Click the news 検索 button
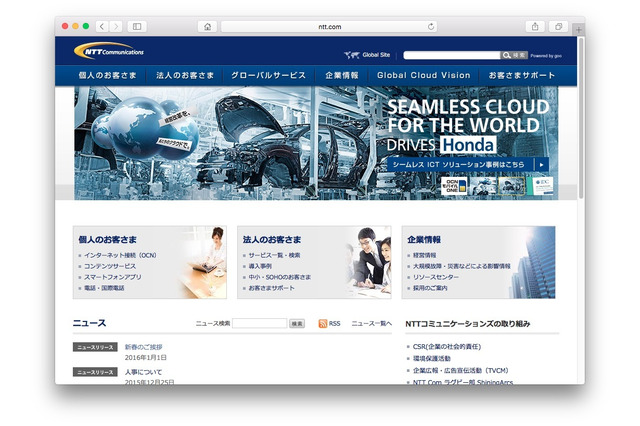 pyautogui.click(x=297, y=324)
